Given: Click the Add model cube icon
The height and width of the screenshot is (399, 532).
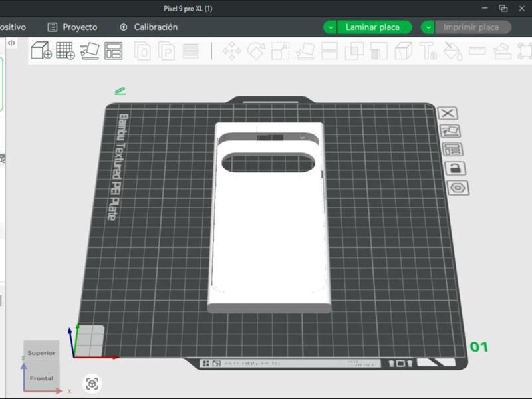Looking at the screenshot, I should click(x=41, y=51).
